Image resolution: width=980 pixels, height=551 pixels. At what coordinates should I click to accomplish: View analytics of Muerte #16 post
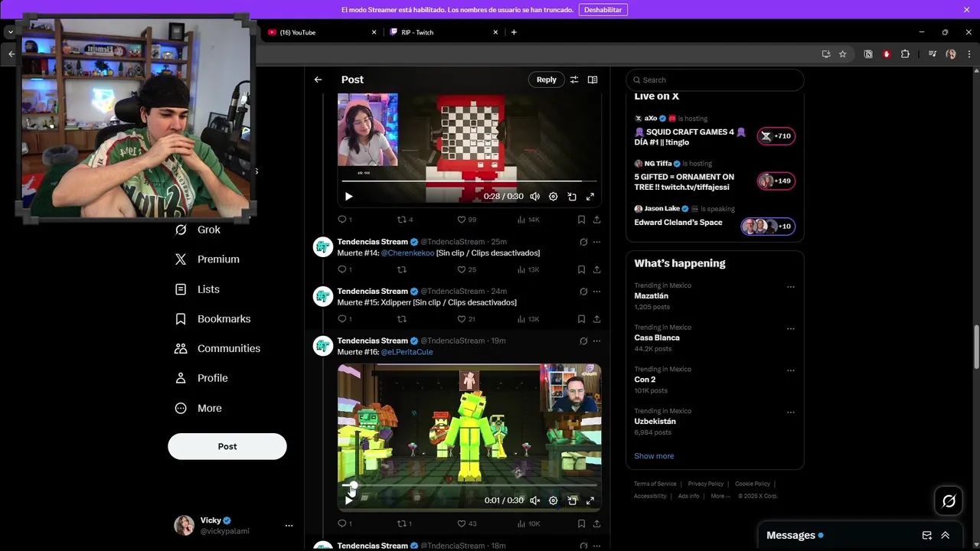(x=528, y=523)
